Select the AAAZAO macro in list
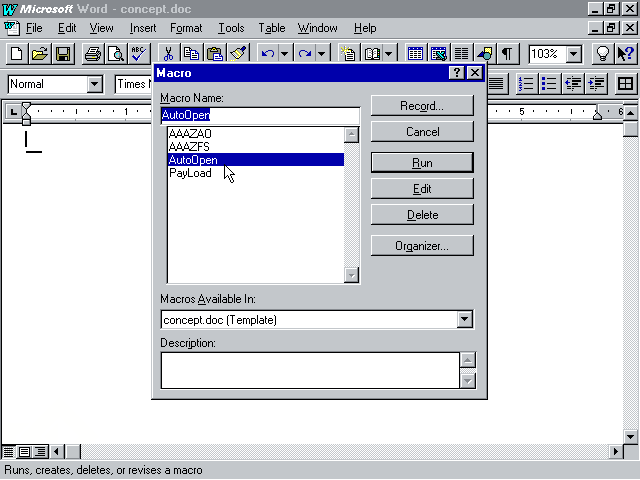The width and height of the screenshot is (640, 480). click(256, 133)
